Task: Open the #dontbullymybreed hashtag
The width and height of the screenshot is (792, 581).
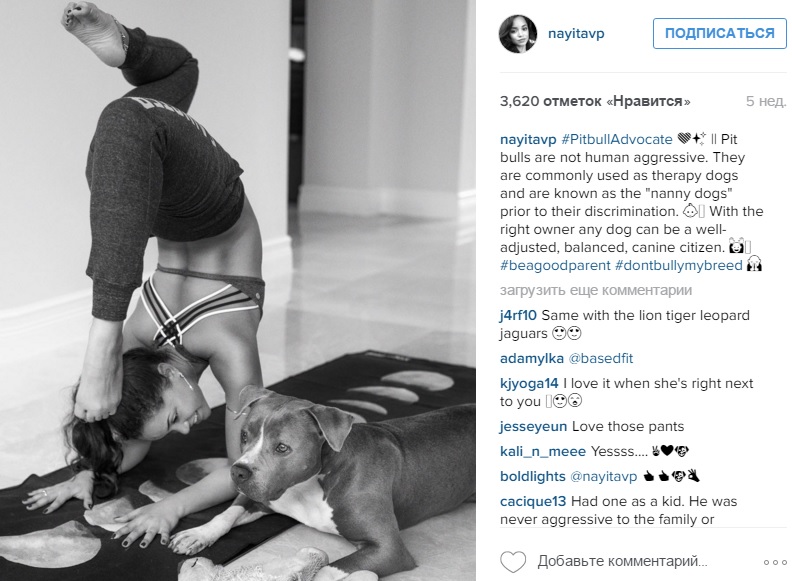Action: pos(678,265)
